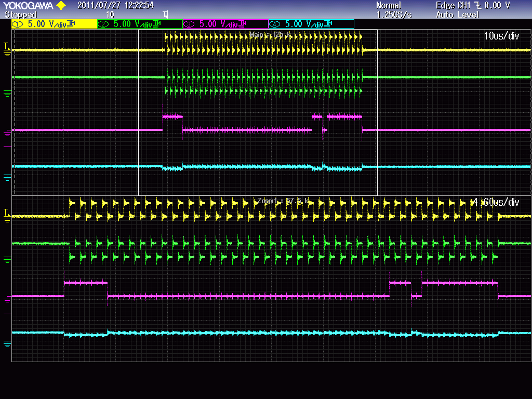
Task: Click the "4.60us/div" zoom timebase readout
Action: point(496,202)
